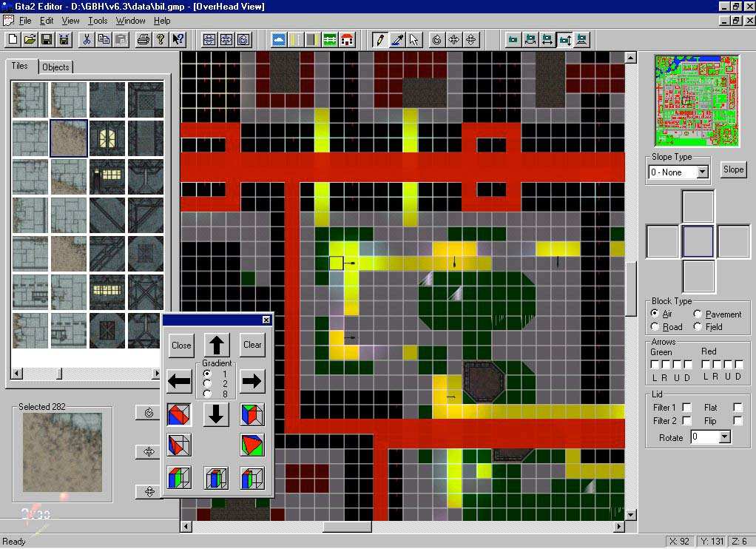The image size is (756, 549).
Task: Click the house icon in the toolbar
Action: pos(347,39)
